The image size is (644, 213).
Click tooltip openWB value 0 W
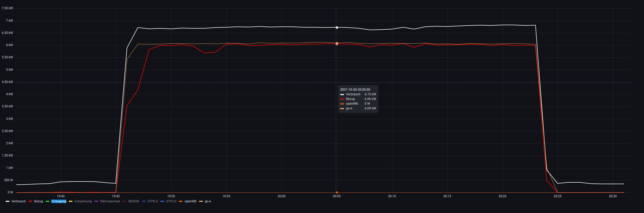367,104
